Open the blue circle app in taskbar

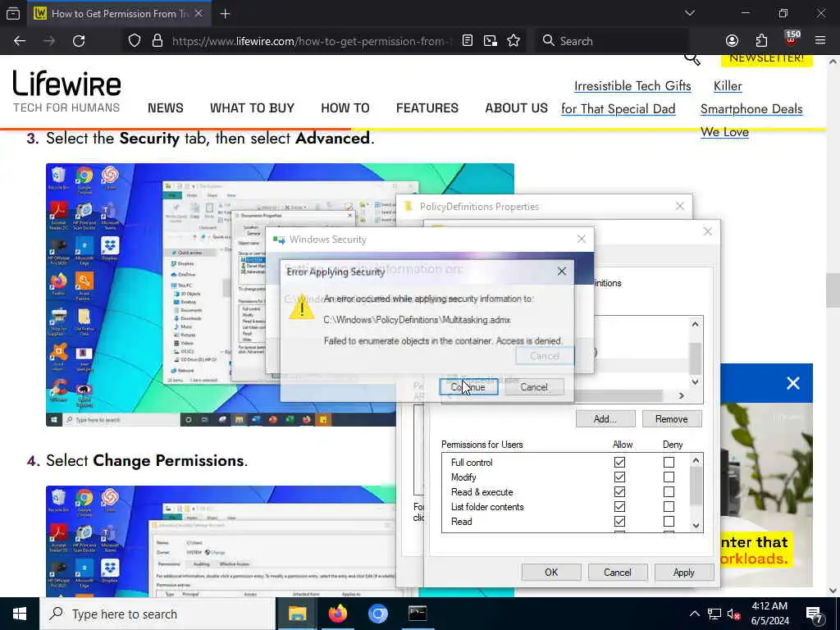point(377,614)
